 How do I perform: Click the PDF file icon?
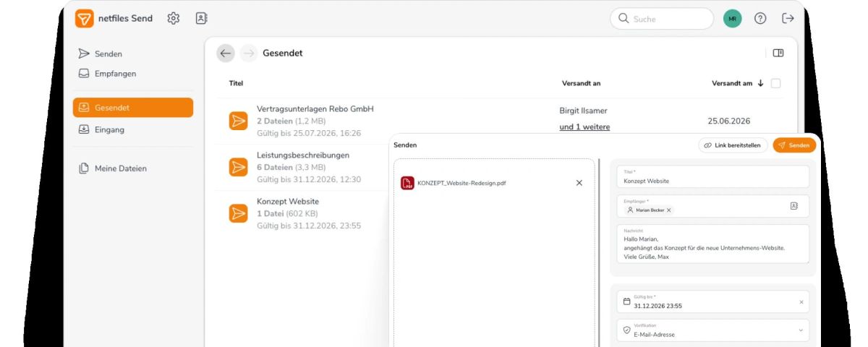(x=407, y=183)
